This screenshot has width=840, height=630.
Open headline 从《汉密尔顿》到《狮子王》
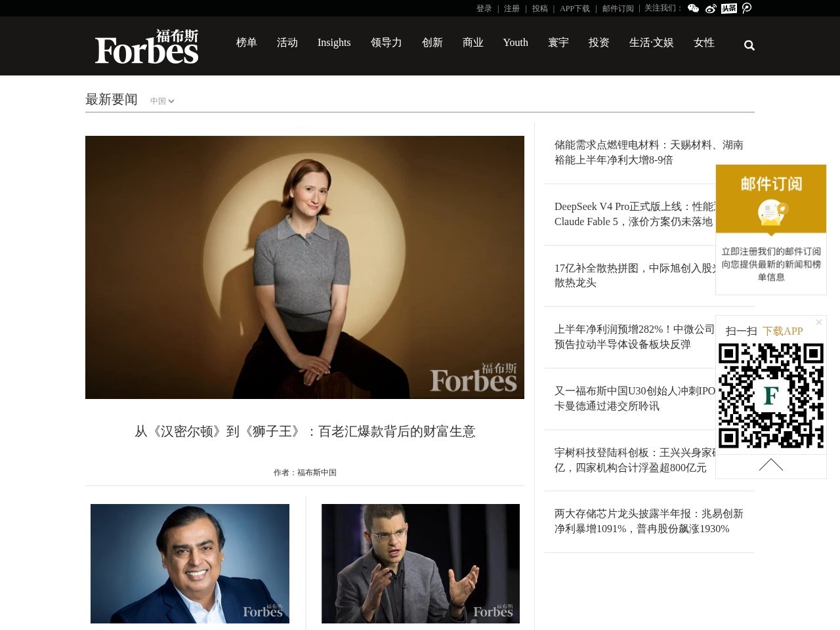pos(305,431)
